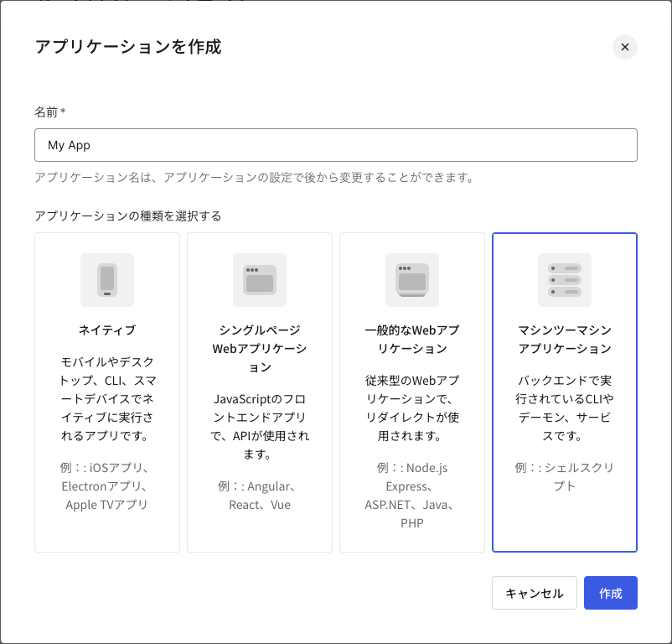Click the JavaScriptのフロントエンドアプリ description

[260, 427]
